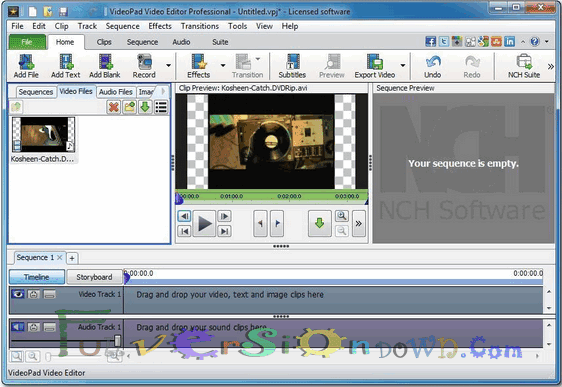Click the LinkedIn share icon
Viewport: 562px width, 387px height.
[509, 42]
